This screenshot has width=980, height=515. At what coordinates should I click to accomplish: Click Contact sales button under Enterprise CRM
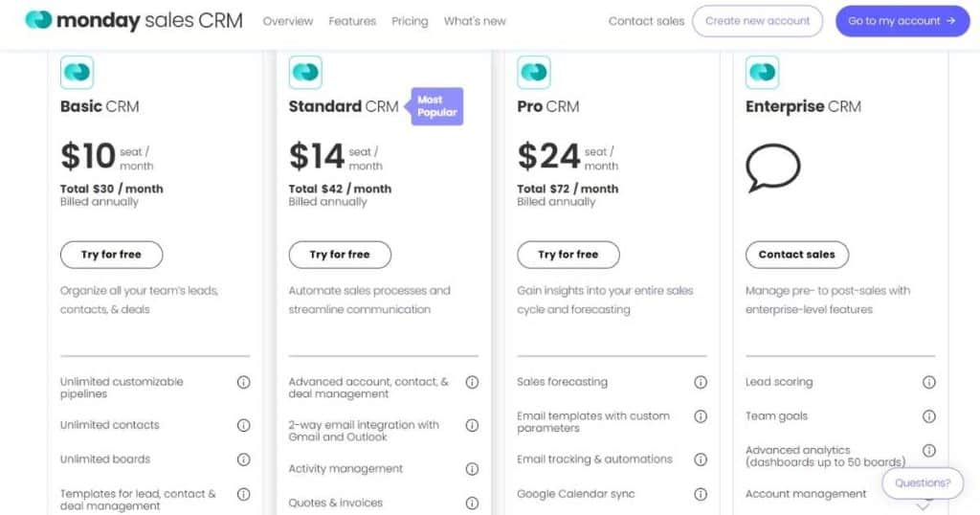tap(797, 255)
